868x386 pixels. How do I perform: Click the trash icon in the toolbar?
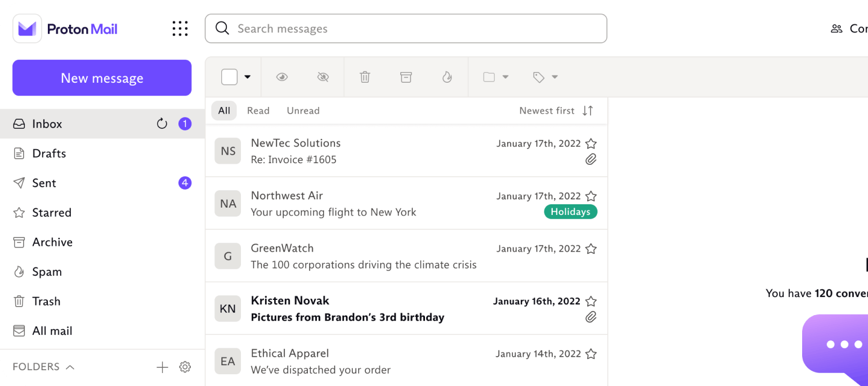pyautogui.click(x=365, y=77)
